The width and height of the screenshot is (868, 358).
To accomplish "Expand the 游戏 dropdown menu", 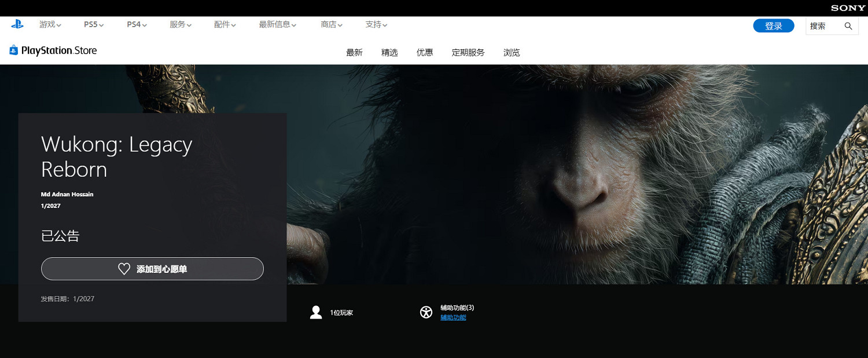I will coord(50,24).
